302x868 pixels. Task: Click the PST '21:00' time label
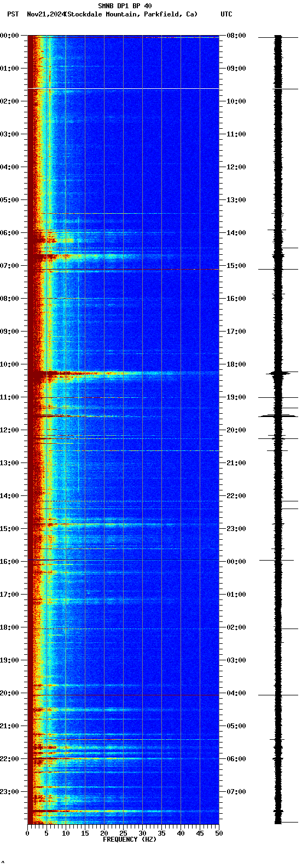pos(9,726)
